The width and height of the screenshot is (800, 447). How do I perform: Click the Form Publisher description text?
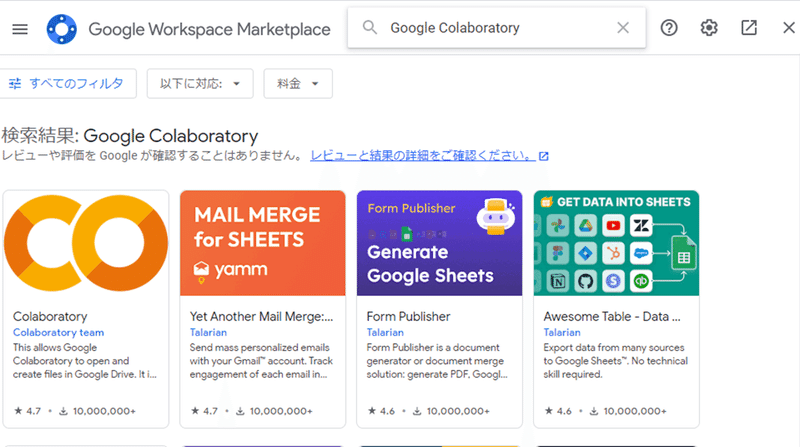[x=437, y=361]
